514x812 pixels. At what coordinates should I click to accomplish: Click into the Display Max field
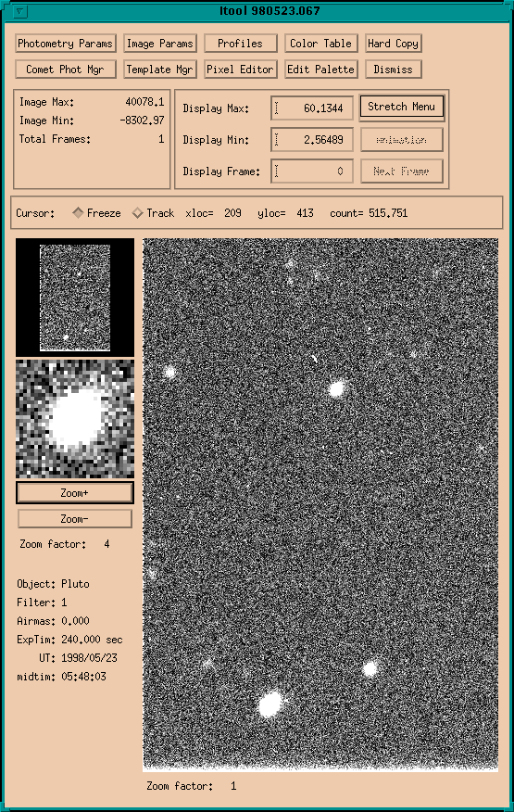(311, 108)
